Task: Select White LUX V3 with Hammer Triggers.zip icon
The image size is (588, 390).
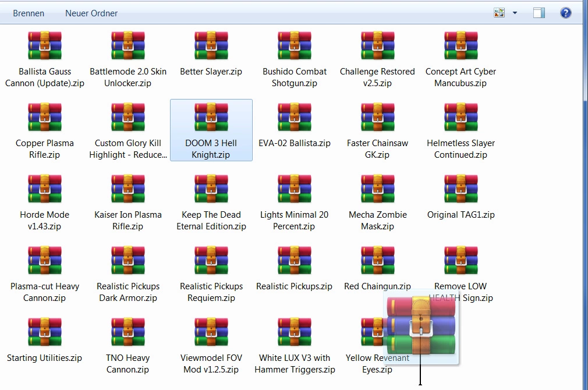Action: 295,332
